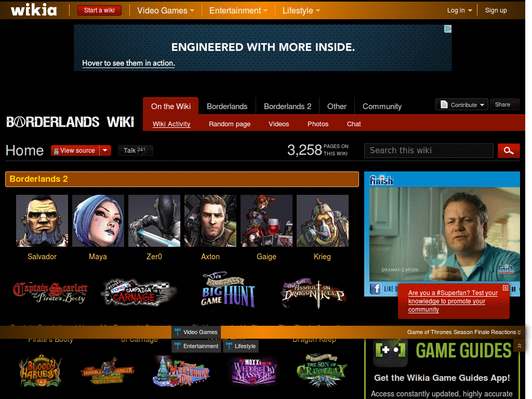Select the Community tab
Image resolution: width=532 pixels, height=399 pixels.
tap(382, 106)
